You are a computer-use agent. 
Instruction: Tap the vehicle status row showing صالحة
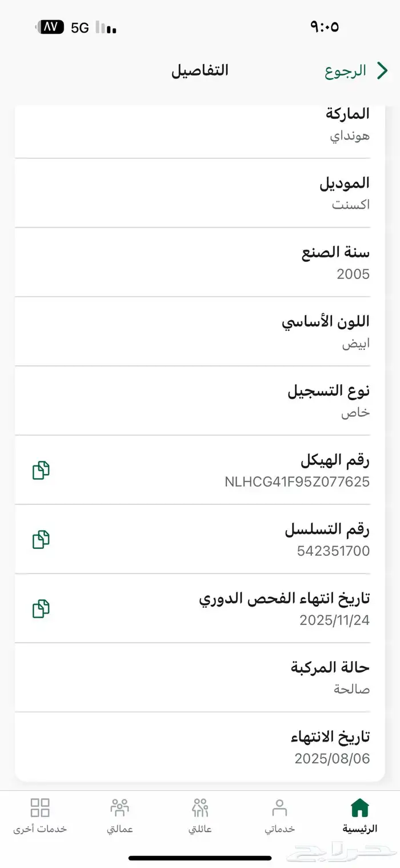point(200,678)
